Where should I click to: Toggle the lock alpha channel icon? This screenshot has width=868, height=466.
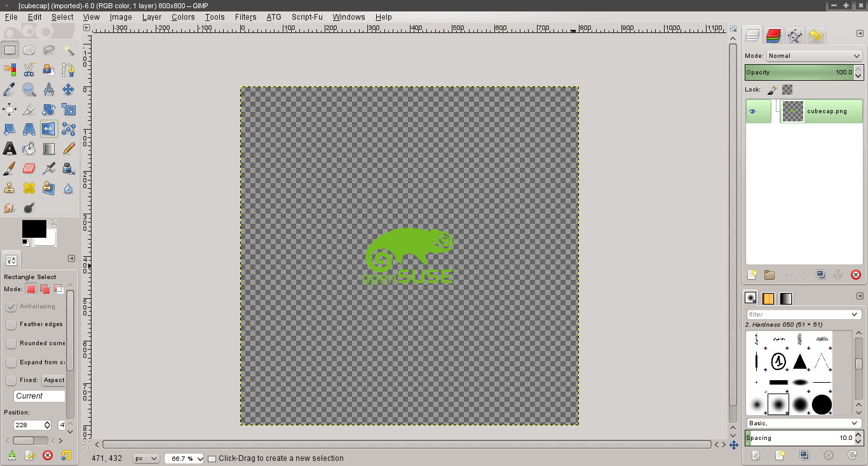point(787,90)
